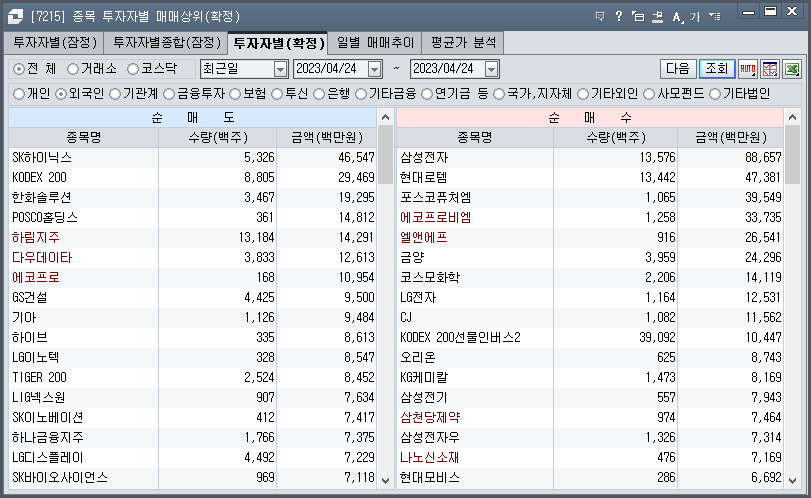Select the 국가,지자체 radio button
811x498 pixels.
499,94
